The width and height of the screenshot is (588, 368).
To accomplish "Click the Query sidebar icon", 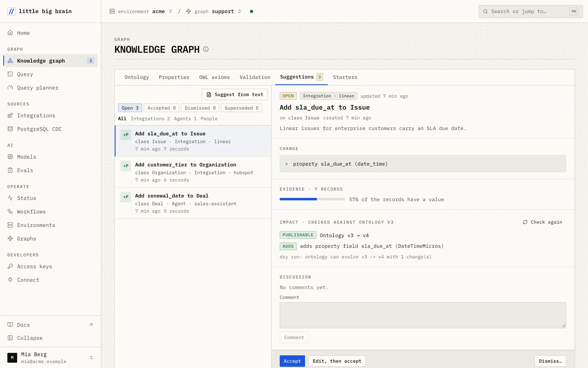I will [10, 74].
